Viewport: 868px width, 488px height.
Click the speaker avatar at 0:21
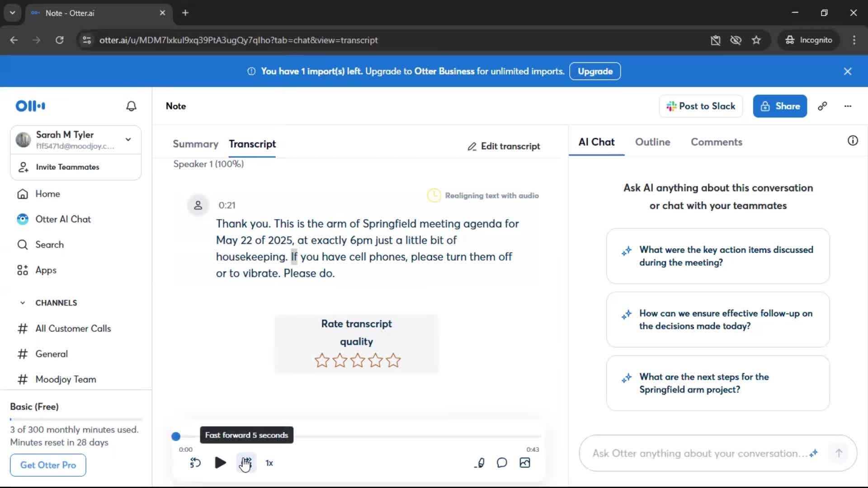[198, 206]
